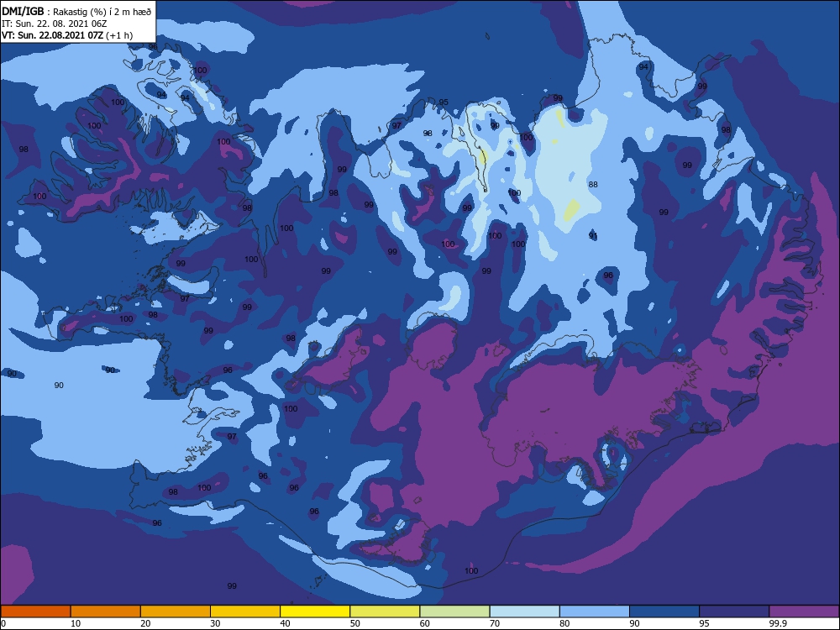Viewport: 840px width, 630px height.
Task: Select the golden 30–40 legend swatch
Action: (x=245, y=612)
